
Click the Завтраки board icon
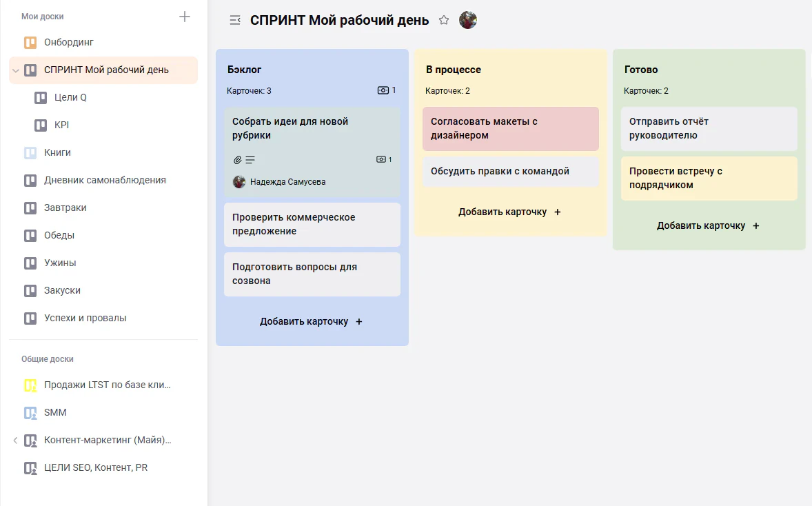pos(30,208)
